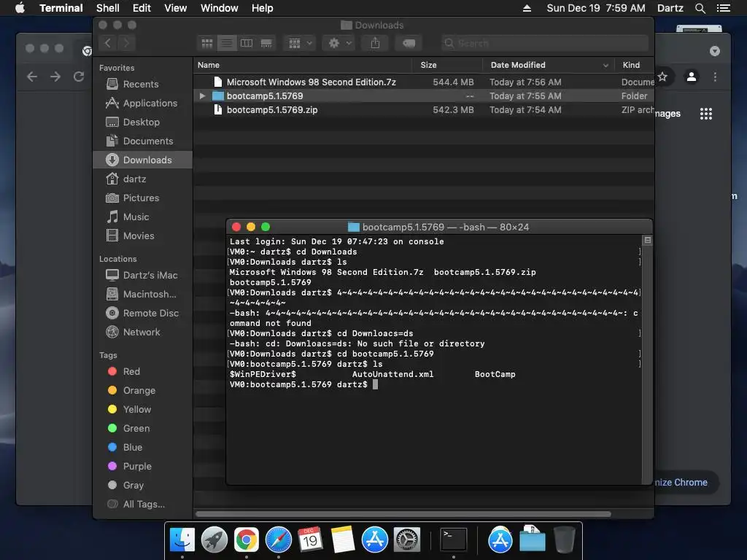The image size is (747, 560).
Task: Filter by the Green tag
Action: coord(142,429)
